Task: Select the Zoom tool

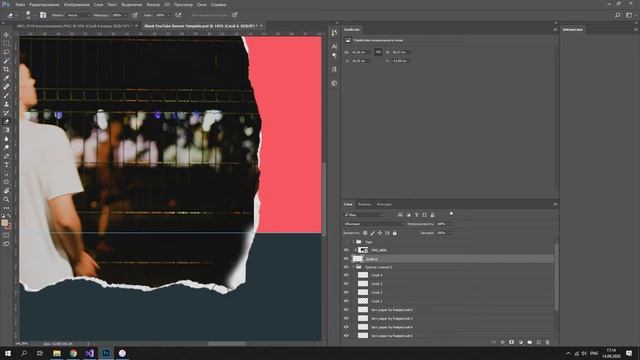Action: coord(6,199)
